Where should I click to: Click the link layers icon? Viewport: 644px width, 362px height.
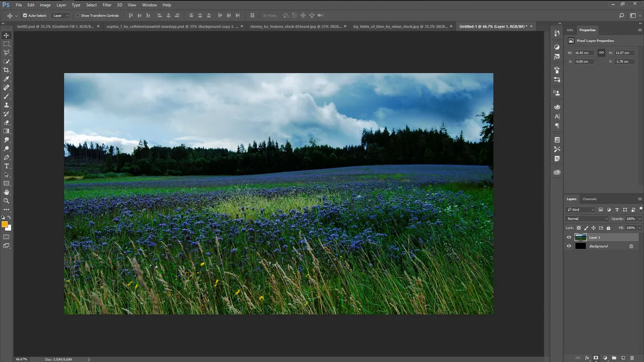click(578, 358)
